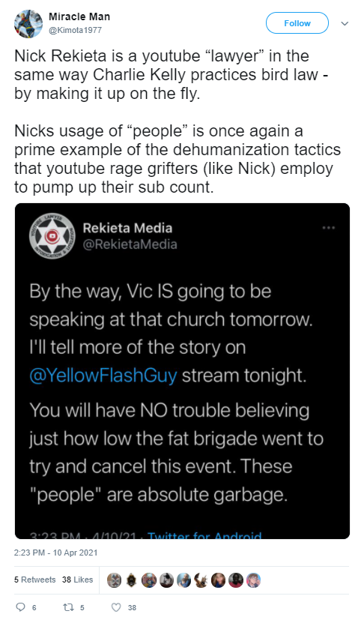Click the last liker avatar in the row
This screenshot has width=364, height=626.
coord(253,580)
